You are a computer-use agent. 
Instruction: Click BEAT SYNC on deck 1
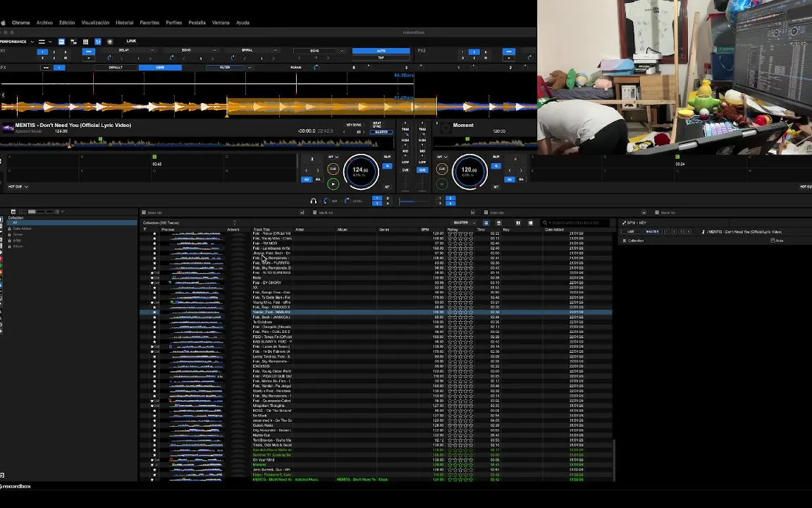(377, 125)
